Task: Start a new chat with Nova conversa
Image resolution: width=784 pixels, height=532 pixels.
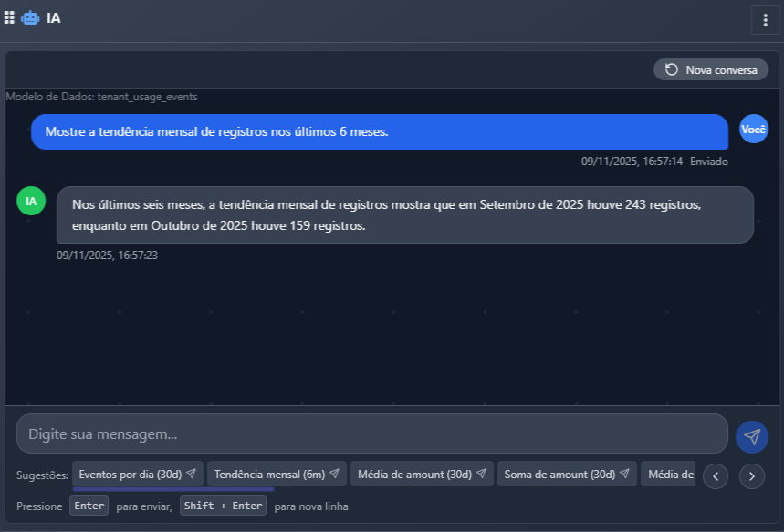Action: pos(711,69)
